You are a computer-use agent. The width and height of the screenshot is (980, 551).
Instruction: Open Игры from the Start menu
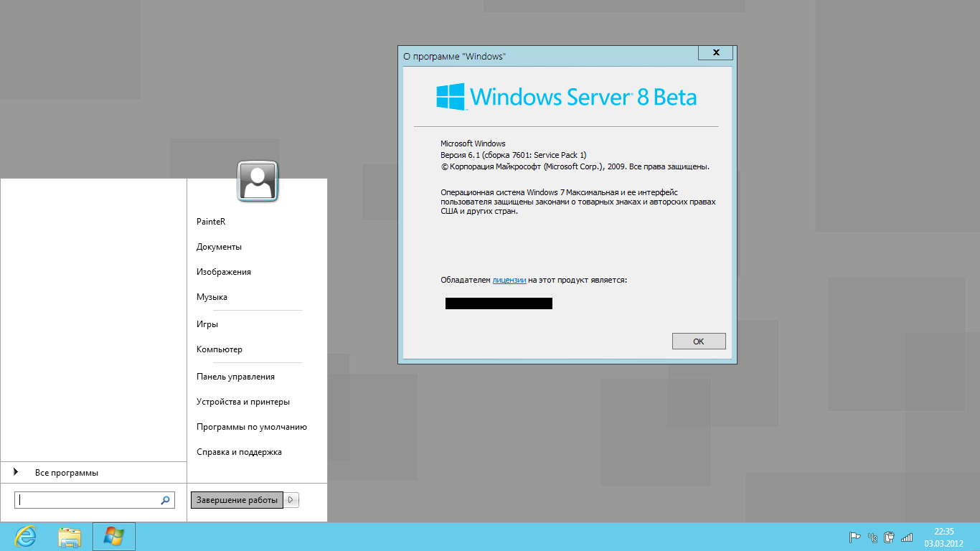[207, 324]
